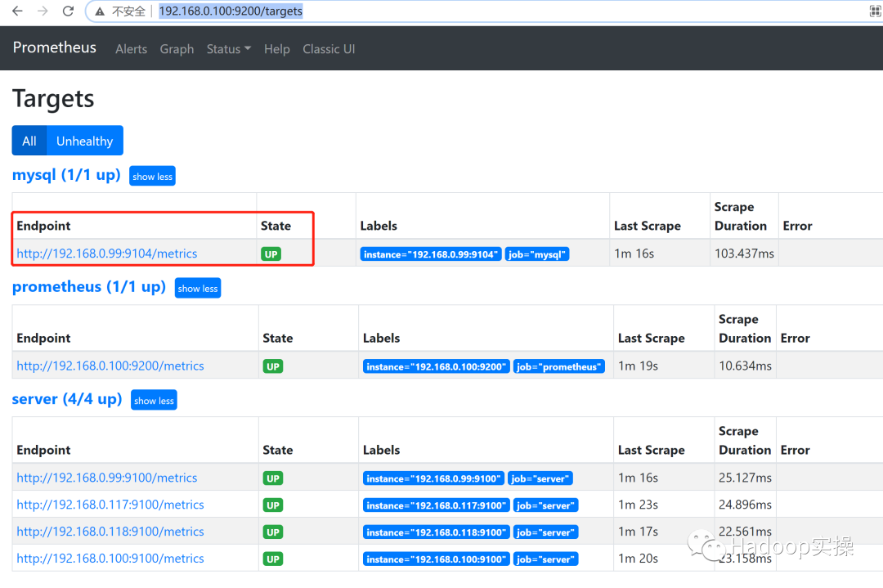
Task: Click UP badge for 192.168.0.100:9200
Action: coord(273,366)
